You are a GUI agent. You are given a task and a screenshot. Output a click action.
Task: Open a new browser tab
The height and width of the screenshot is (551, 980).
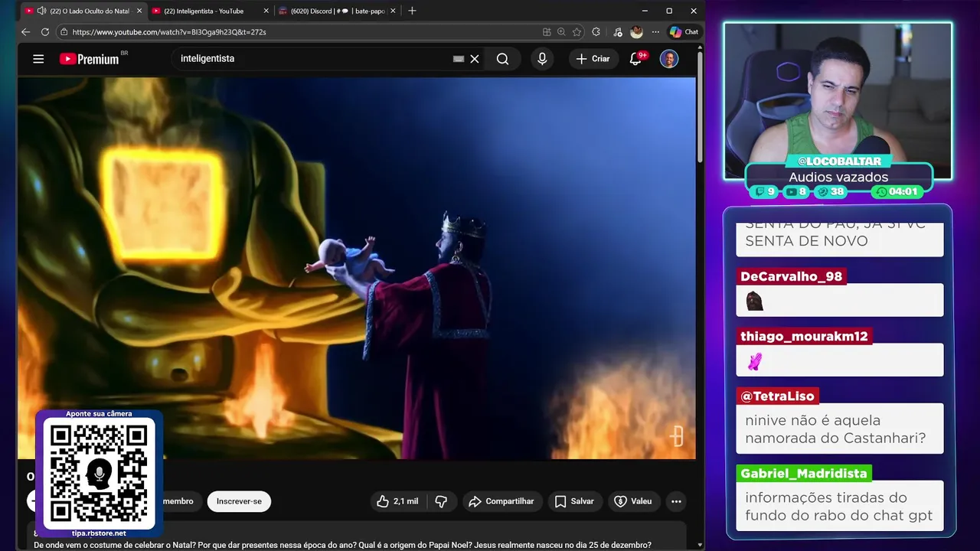click(x=412, y=11)
